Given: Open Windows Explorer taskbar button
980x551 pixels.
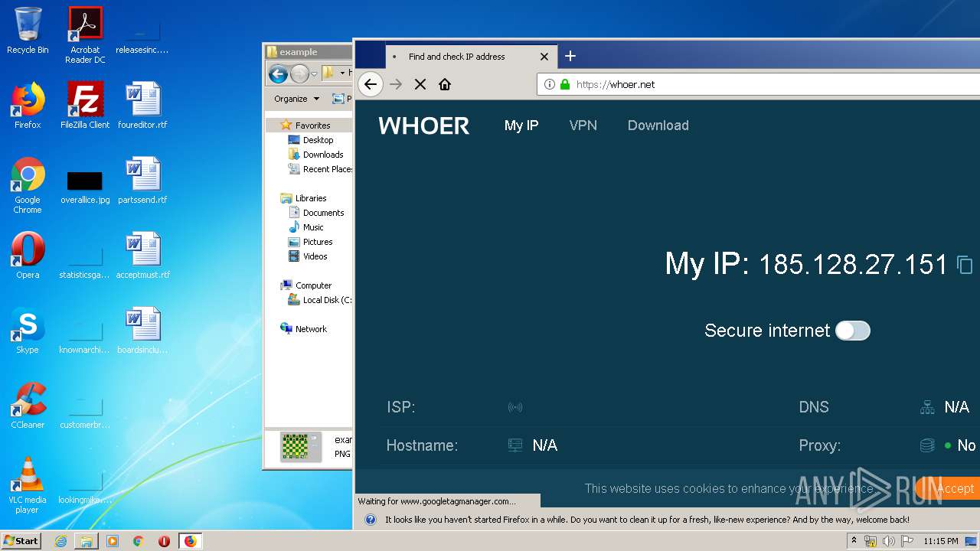Looking at the screenshot, I should point(87,541).
